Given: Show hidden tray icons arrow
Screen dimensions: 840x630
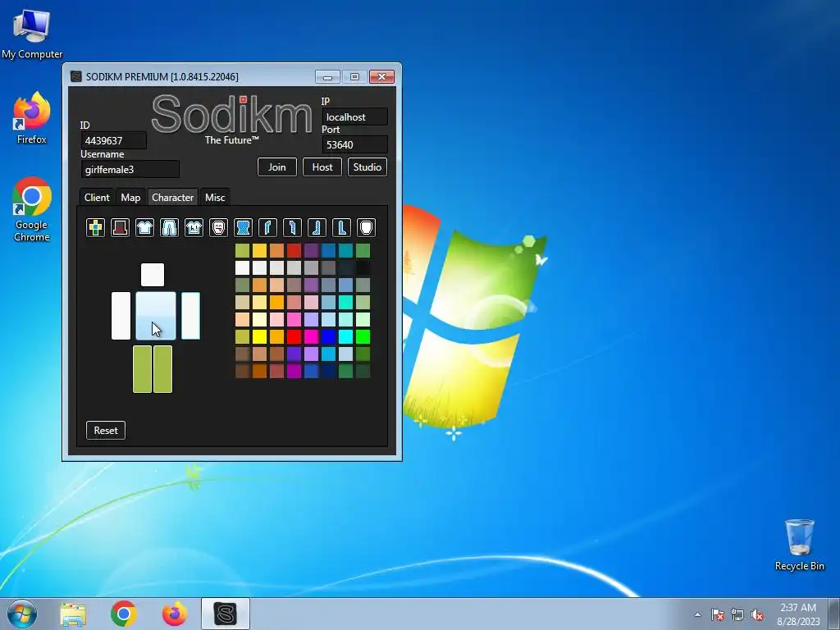Looking at the screenshot, I should coord(697,614).
